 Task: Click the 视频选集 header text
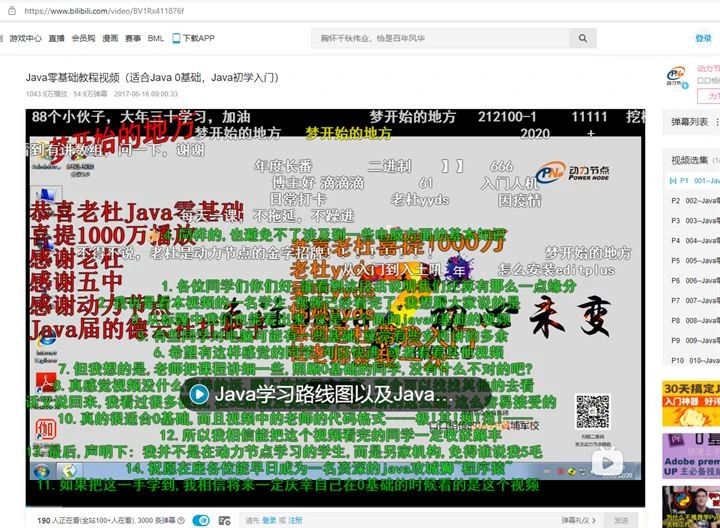(690, 160)
